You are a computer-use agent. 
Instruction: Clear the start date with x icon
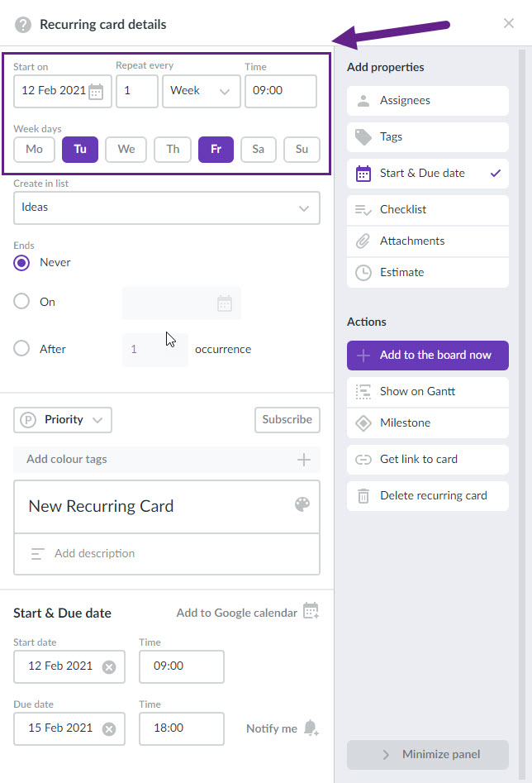[x=109, y=667]
